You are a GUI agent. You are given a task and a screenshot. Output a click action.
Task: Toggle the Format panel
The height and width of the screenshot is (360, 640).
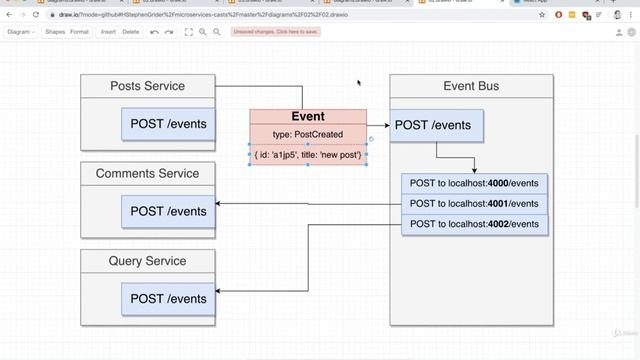click(80, 32)
